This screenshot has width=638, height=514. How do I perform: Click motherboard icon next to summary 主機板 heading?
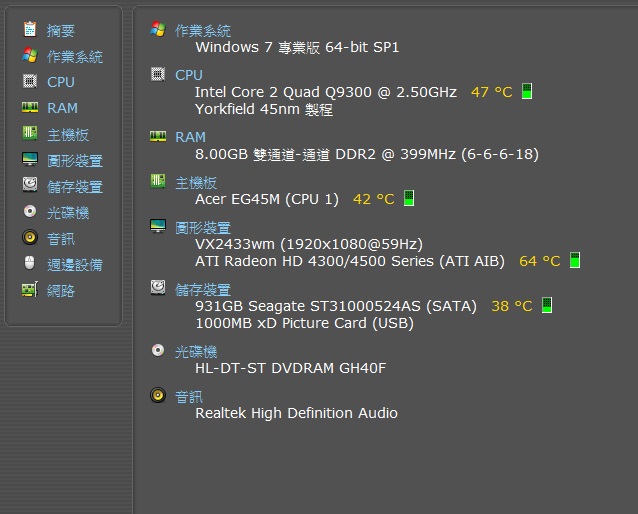[158, 181]
